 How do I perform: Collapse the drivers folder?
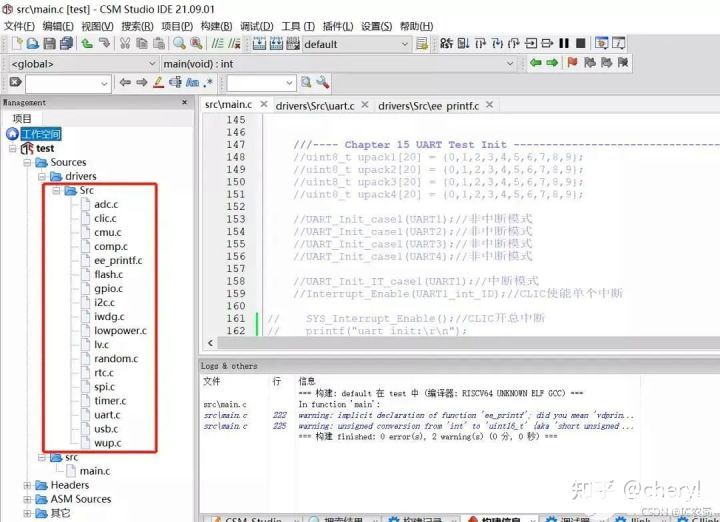(x=42, y=176)
